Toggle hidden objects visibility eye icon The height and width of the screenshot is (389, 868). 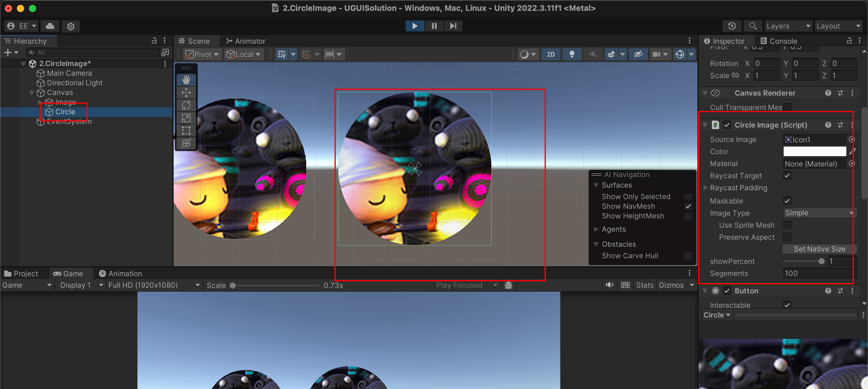click(x=638, y=54)
